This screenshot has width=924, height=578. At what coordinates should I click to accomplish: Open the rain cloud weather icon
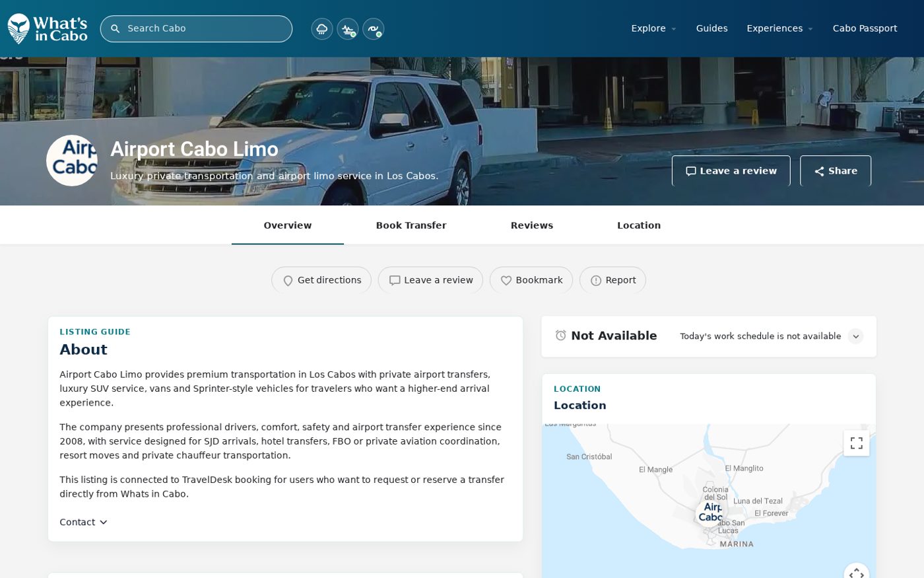(x=322, y=29)
